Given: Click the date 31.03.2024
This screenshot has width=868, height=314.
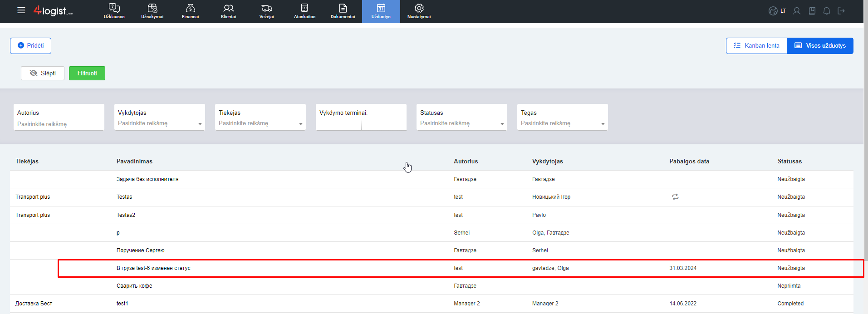Looking at the screenshot, I should (683, 268).
